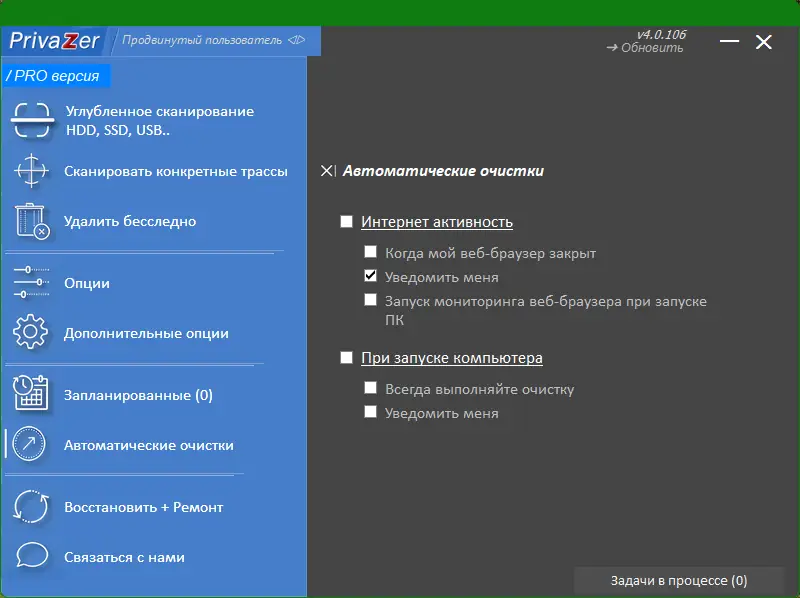Collapse the Автоматические очистки panel with X

click(328, 171)
